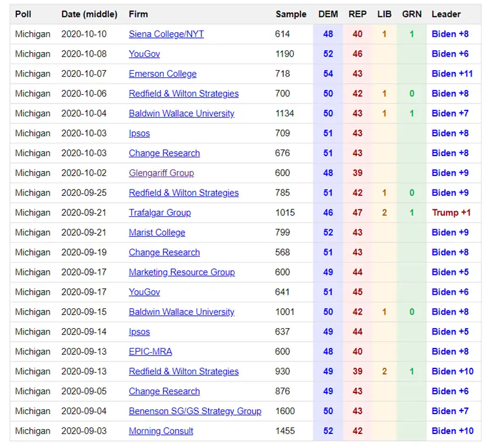Image resolution: width=487 pixels, height=448 pixels.
Task: Select the date cell 2020-09-03
Action: tap(84, 431)
